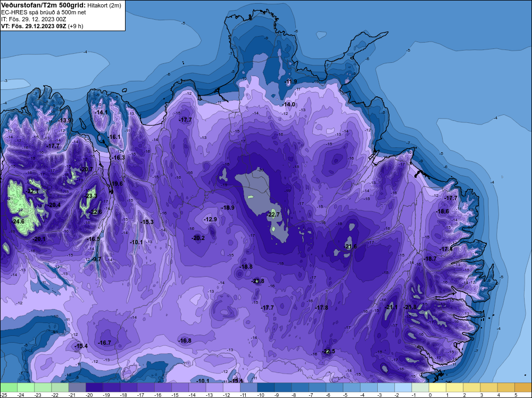
Task: Click the -23 green legend swatch
Action: 43,387
